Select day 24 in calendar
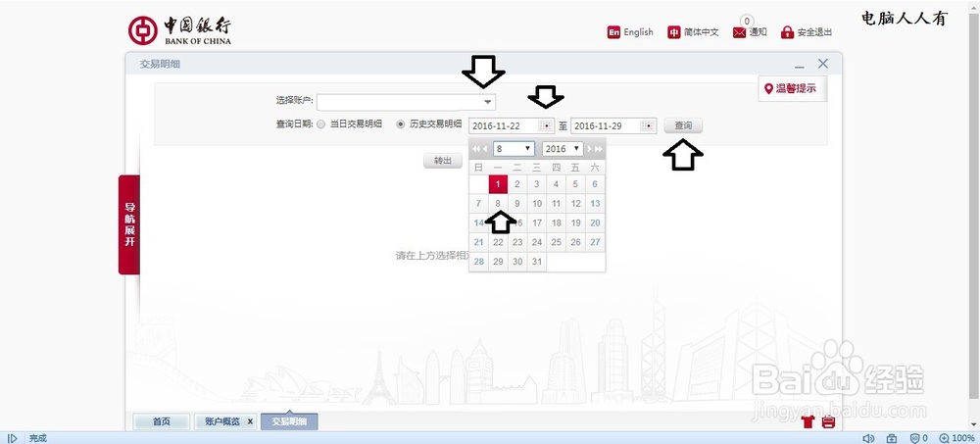This screenshot has height=444, width=980. point(537,242)
